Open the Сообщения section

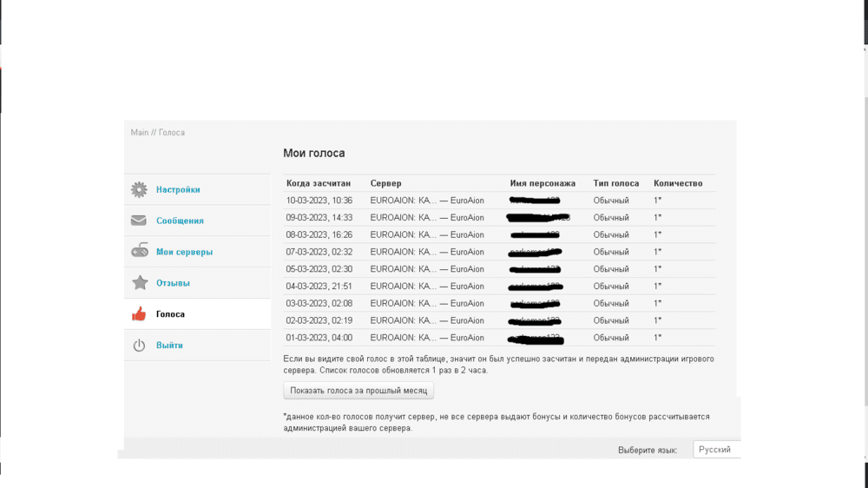pyautogui.click(x=180, y=221)
